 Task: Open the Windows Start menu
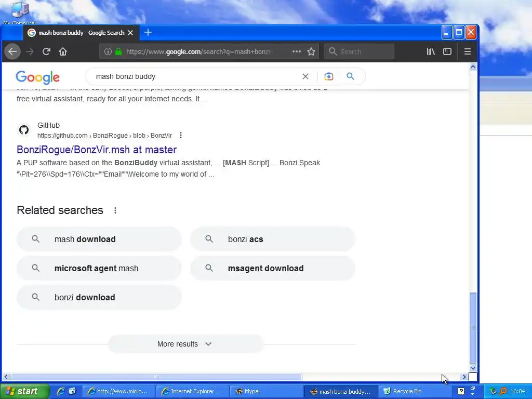click(x=24, y=391)
